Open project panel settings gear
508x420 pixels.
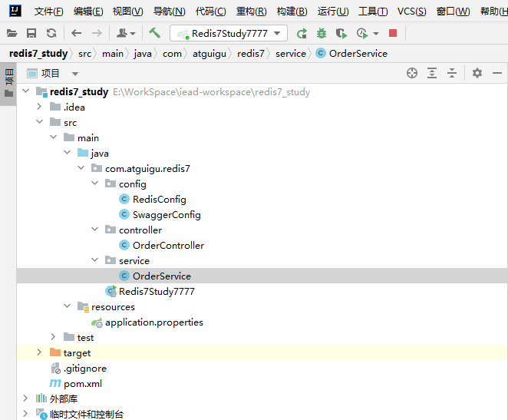pyautogui.click(x=477, y=73)
